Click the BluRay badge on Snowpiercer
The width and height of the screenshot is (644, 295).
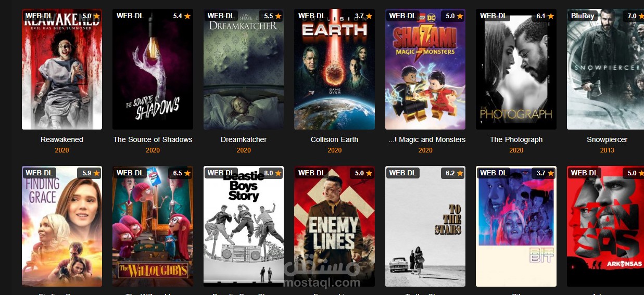583,16
